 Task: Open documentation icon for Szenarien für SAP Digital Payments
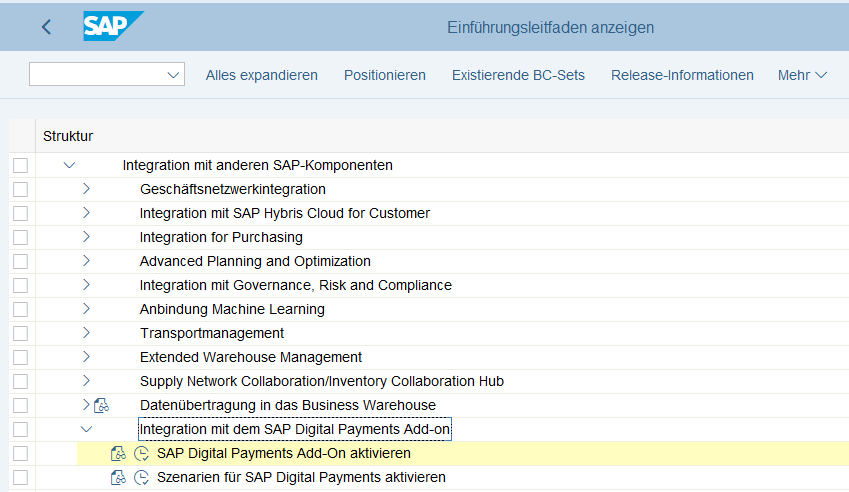click(x=118, y=478)
